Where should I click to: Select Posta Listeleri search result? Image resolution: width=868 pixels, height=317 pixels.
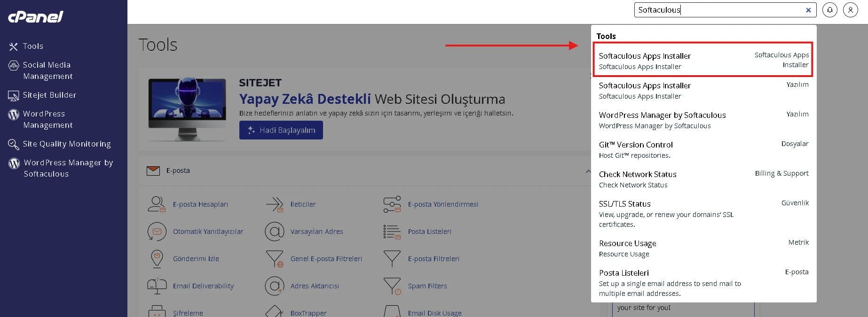click(703, 282)
